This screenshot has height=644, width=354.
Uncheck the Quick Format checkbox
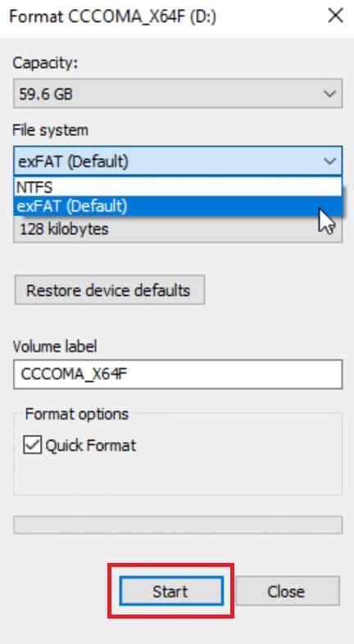tap(32, 445)
